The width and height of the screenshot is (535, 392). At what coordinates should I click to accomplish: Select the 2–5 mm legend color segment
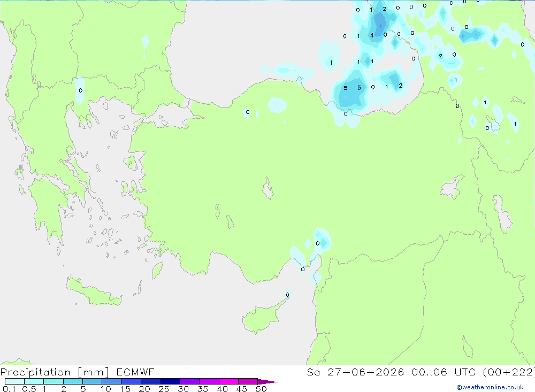(73, 381)
